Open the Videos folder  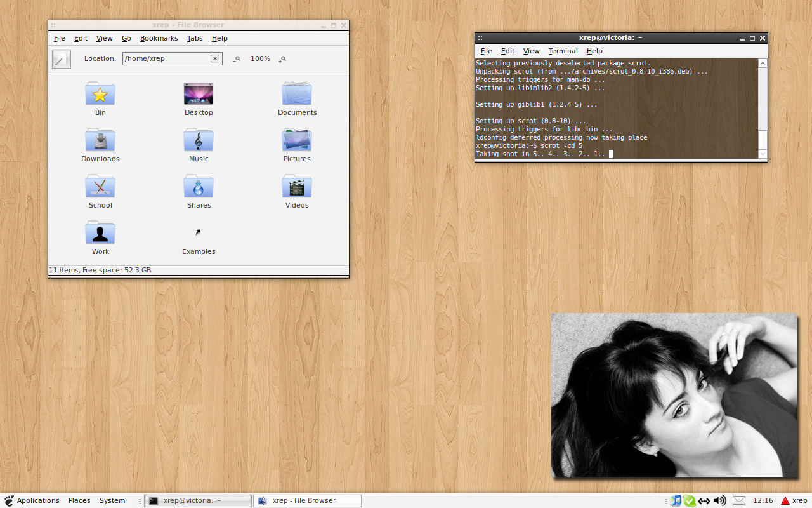pyautogui.click(x=297, y=187)
